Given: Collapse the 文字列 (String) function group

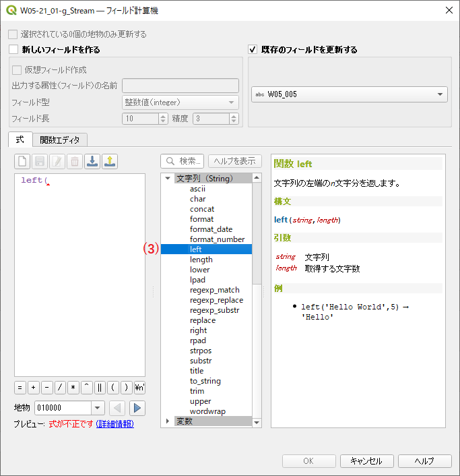Looking at the screenshot, I should pos(168,179).
